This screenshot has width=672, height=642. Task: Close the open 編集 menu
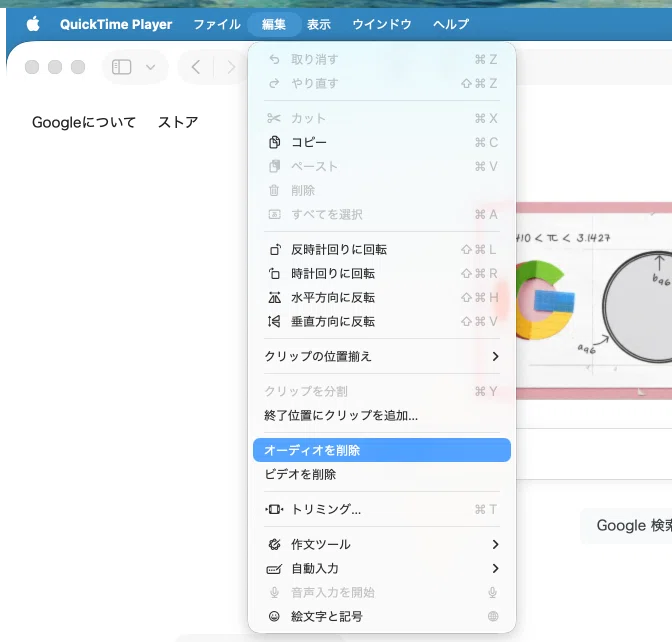[273, 24]
